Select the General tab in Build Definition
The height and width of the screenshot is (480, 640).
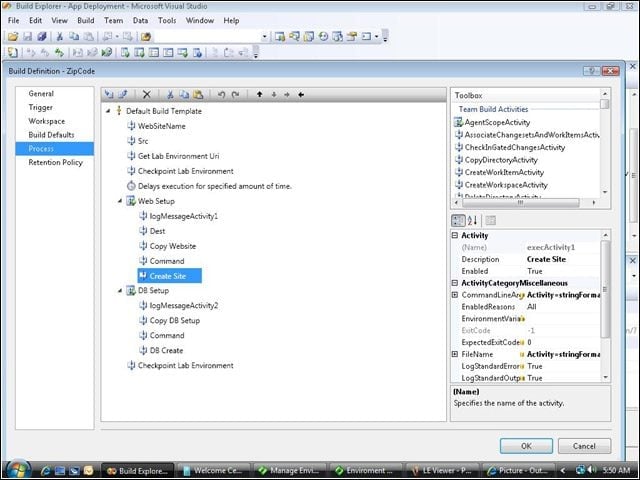(41, 93)
